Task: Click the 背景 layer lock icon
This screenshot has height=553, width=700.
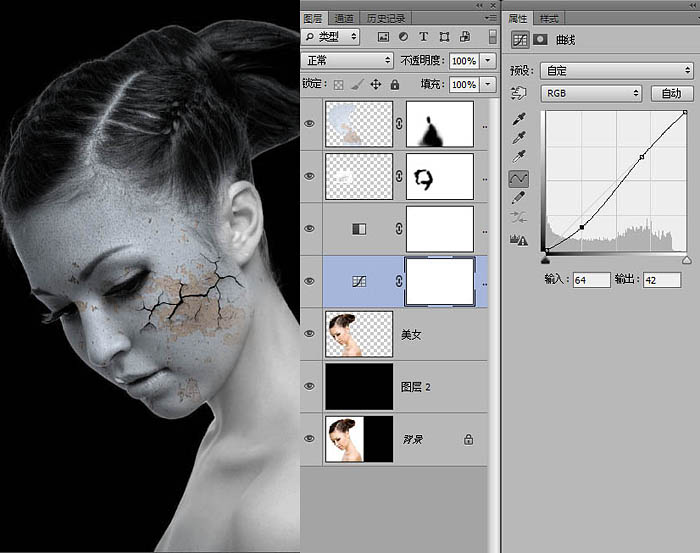Action: tap(468, 439)
